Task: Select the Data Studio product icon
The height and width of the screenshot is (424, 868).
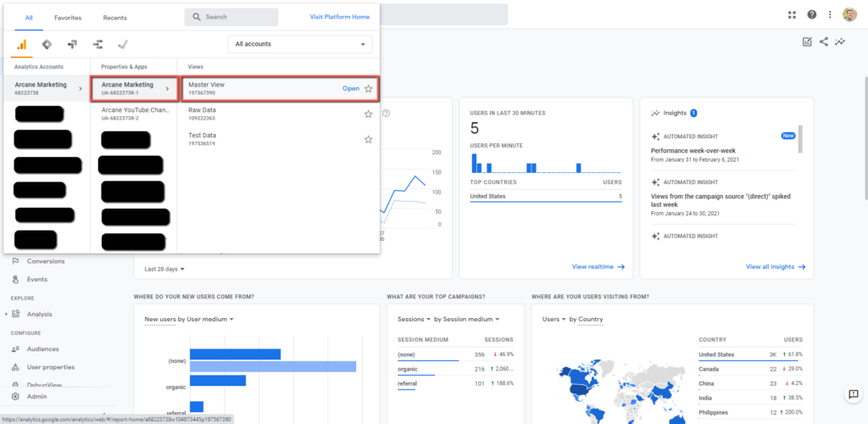Action: pyautogui.click(x=97, y=44)
